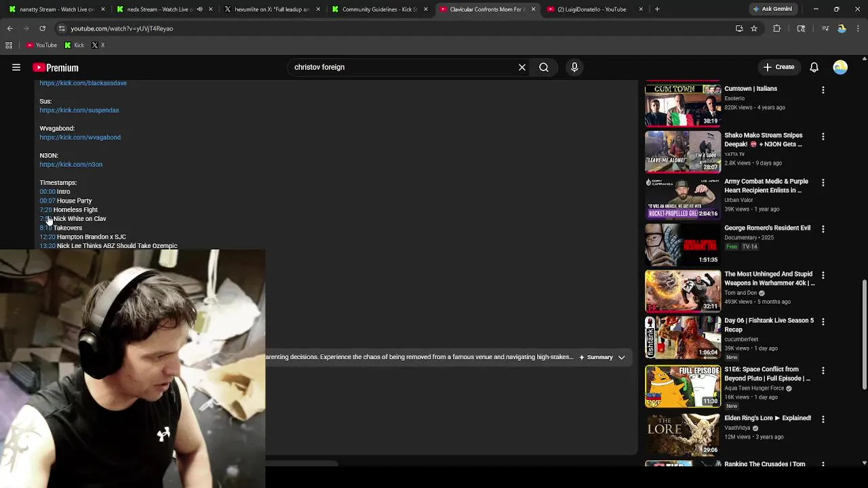Open the account avatar menu

(x=840, y=67)
